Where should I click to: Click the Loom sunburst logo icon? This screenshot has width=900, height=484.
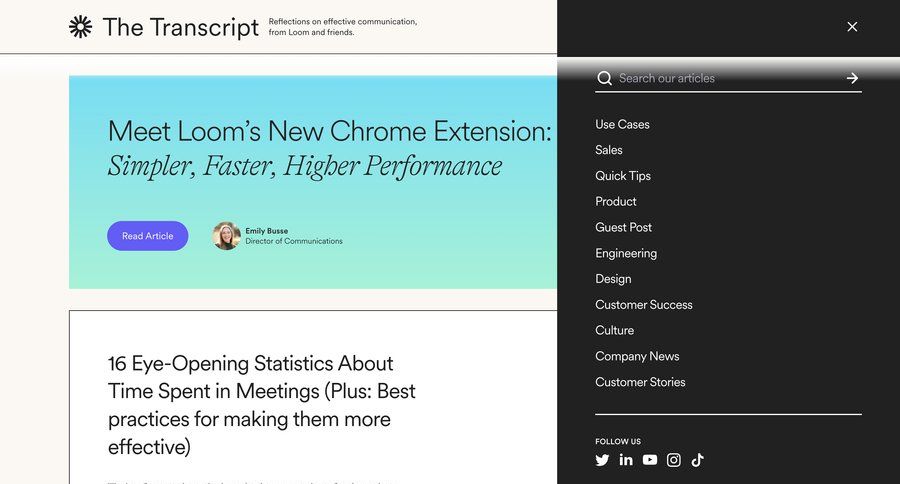click(x=80, y=27)
